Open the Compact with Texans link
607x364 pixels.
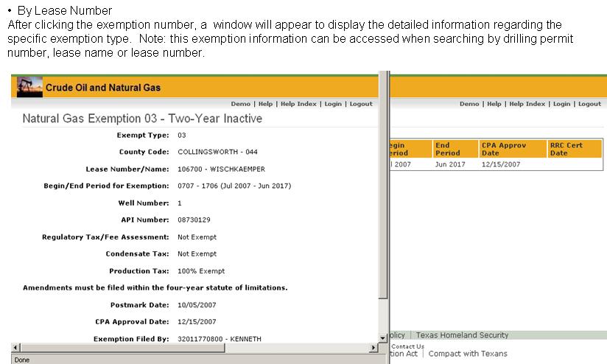tap(468, 354)
